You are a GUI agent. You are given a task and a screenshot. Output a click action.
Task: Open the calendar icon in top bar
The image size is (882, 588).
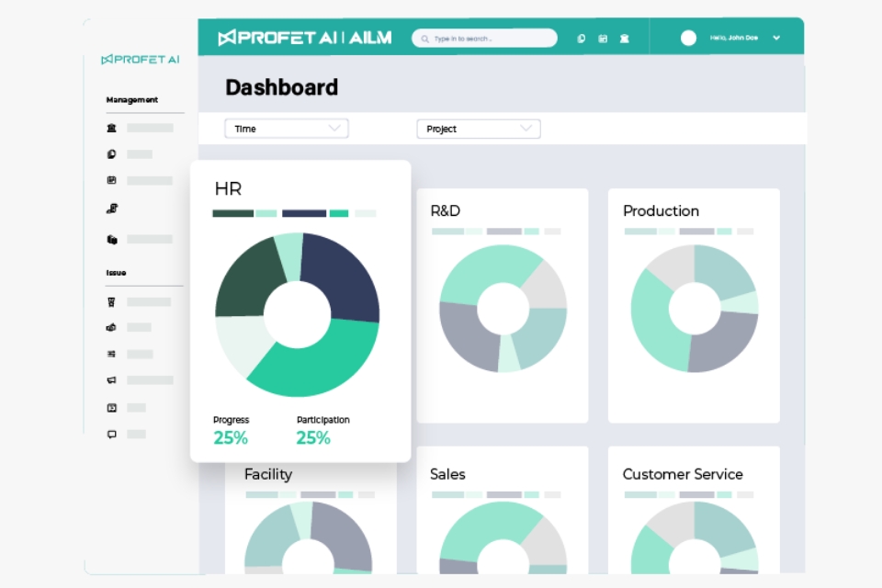[603, 39]
